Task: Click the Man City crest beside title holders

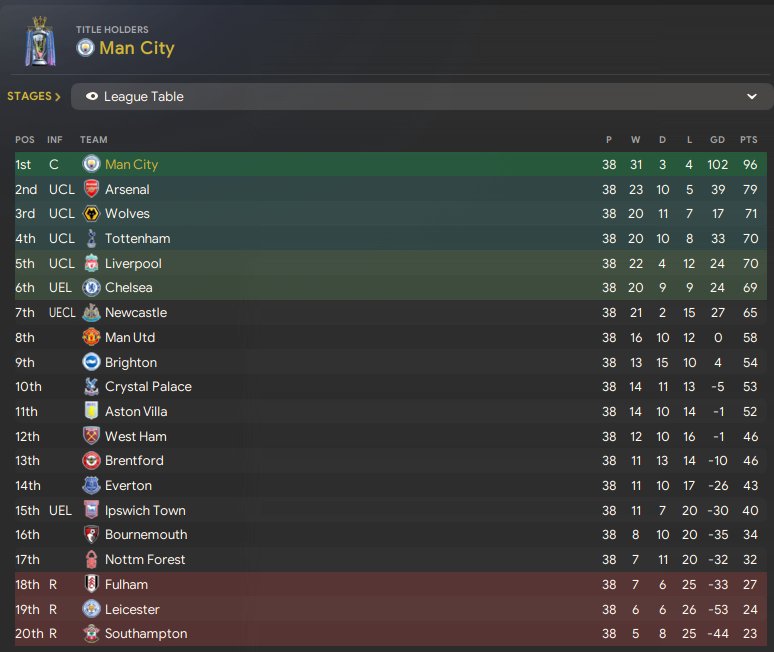Action: (85, 48)
